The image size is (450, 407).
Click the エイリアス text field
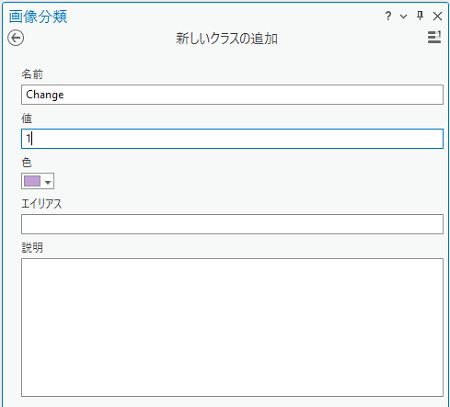[232, 224]
